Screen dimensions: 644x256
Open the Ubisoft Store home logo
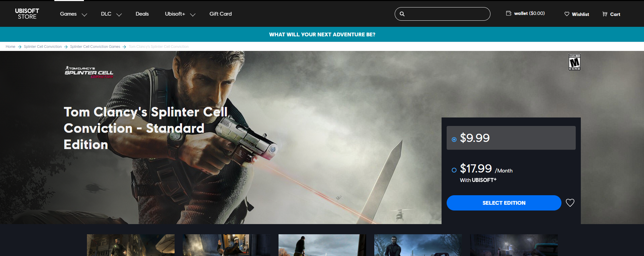[x=27, y=14]
